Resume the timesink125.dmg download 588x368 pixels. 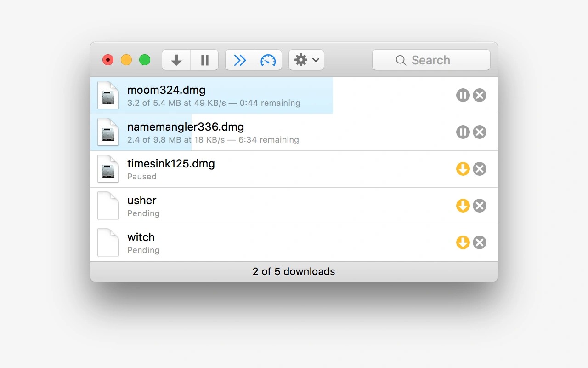(x=463, y=169)
